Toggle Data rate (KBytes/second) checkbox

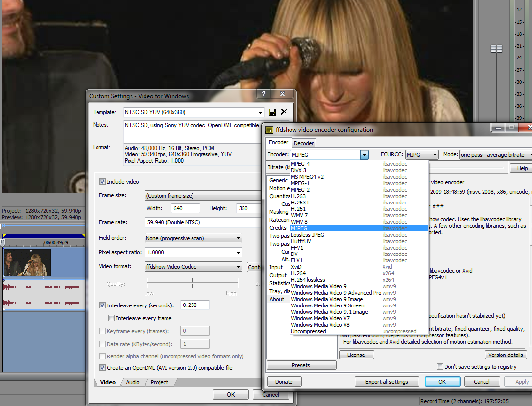tap(102, 344)
